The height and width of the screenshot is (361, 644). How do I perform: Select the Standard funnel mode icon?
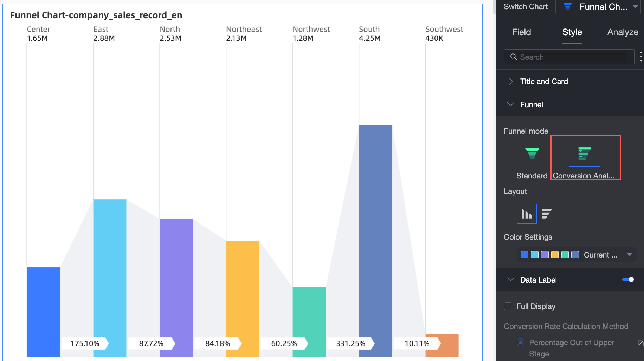click(x=532, y=153)
